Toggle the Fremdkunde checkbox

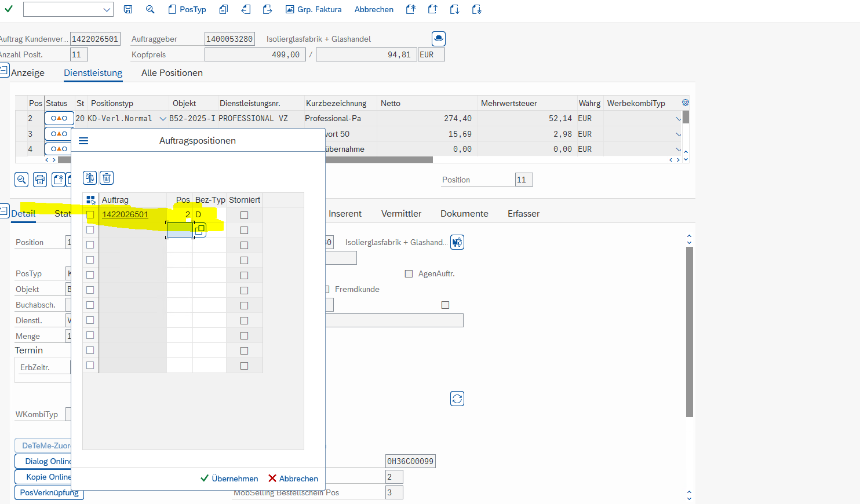point(327,289)
